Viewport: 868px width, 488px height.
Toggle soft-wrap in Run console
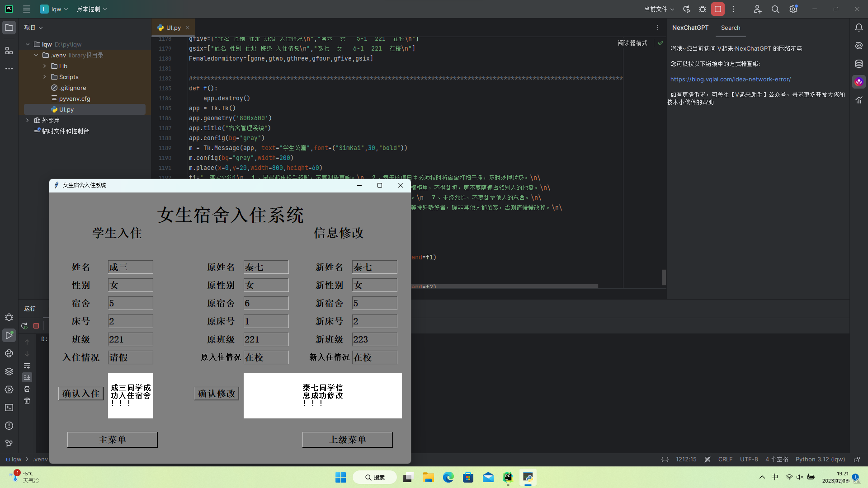[27, 366]
